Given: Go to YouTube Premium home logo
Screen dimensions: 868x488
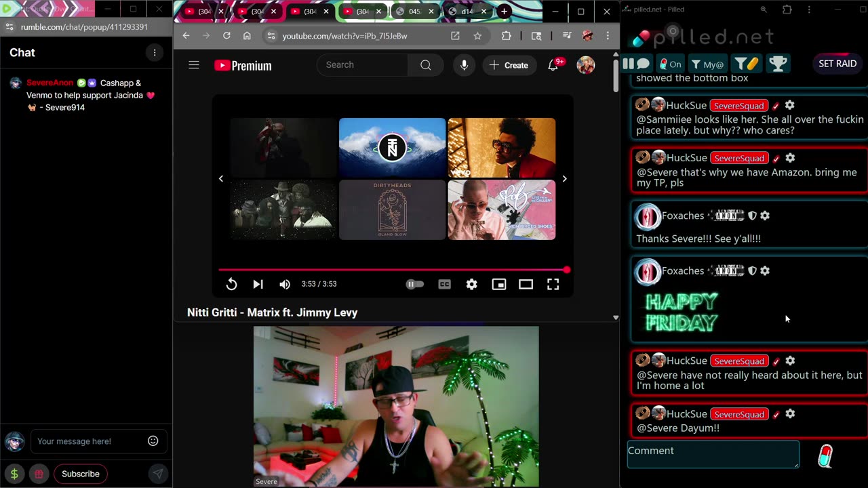Looking at the screenshot, I should coord(243,66).
